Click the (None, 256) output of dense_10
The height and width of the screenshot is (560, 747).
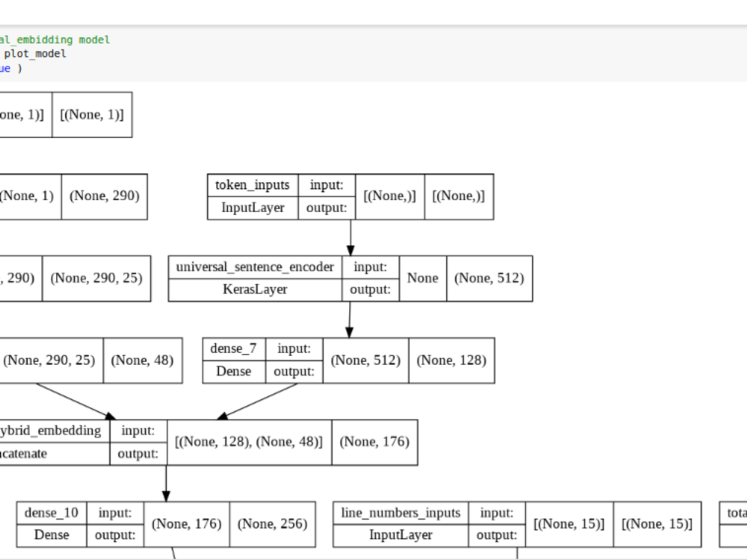274,524
